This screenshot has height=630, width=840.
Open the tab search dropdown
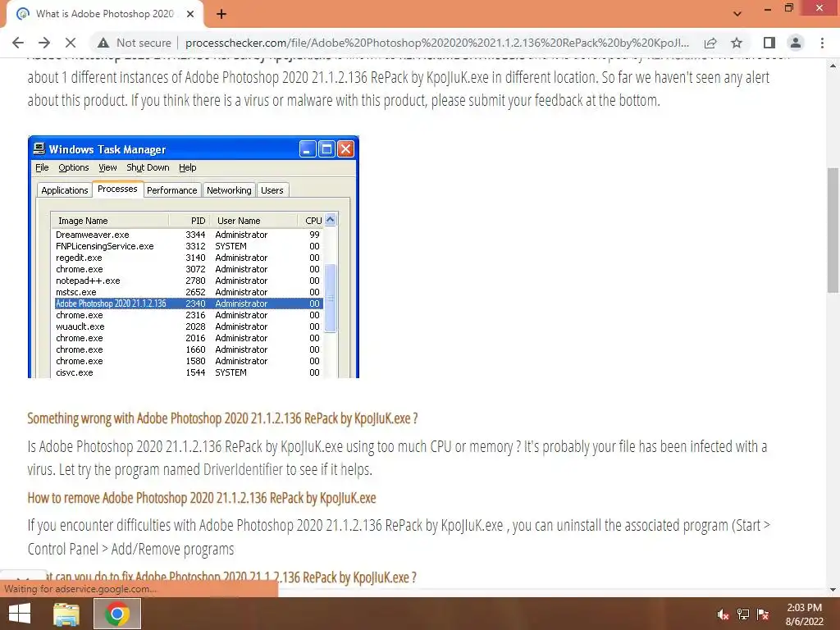(737, 14)
